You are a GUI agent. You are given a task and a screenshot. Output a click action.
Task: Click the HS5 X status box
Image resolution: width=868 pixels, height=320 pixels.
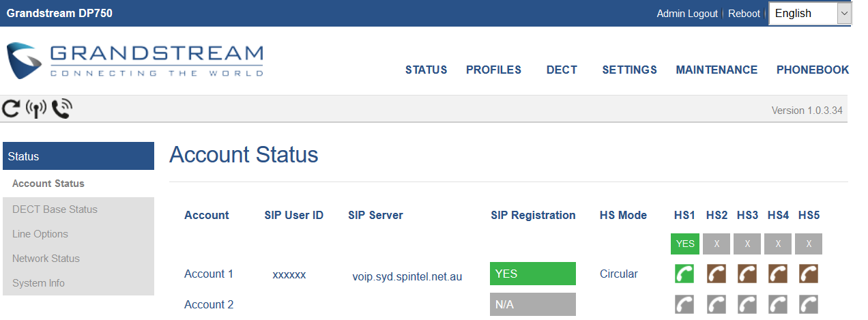click(x=809, y=244)
